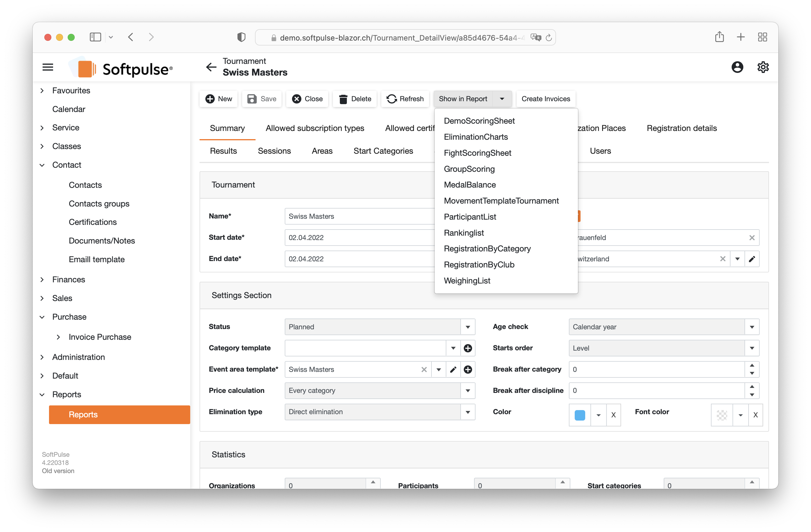Add a new Event area template with plus icon
Image resolution: width=811 pixels, height=532 pixels.
pyautogui.click(x=468, y=369)
